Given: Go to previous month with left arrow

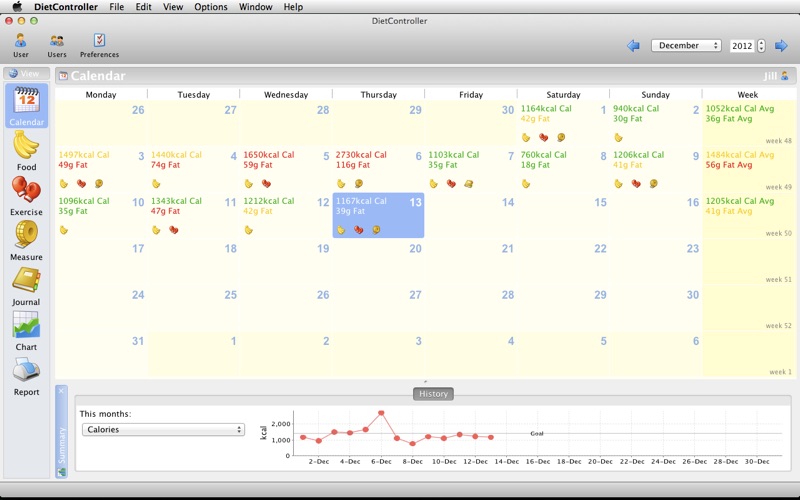Looking at the screenshot, I should [633, 46].
